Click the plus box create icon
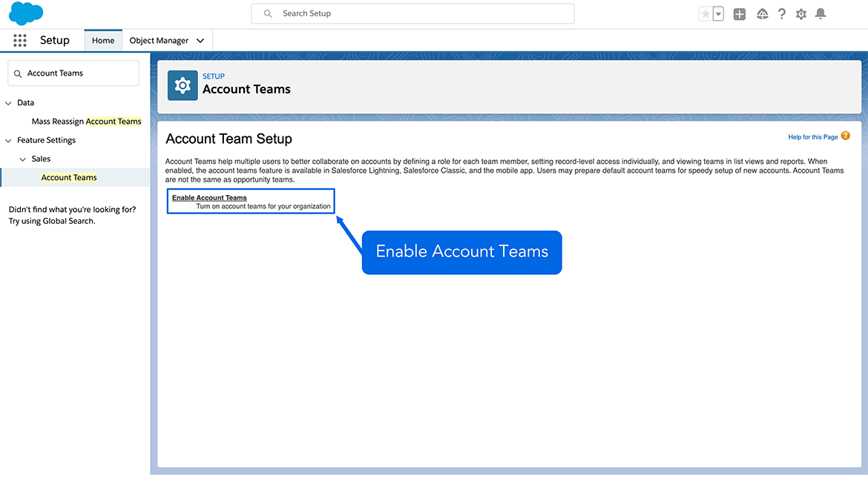 739,13
